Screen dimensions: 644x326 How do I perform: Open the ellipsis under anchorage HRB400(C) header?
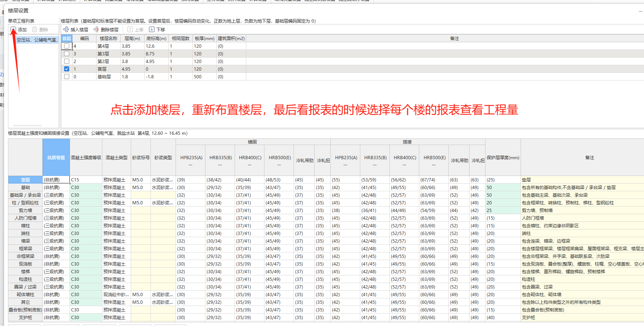[x=250, y=165]
